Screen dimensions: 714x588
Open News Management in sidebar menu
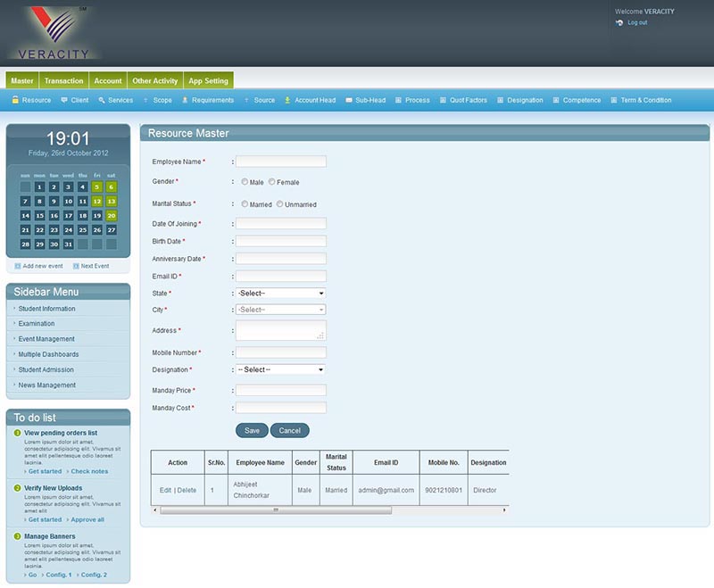pos(47,385)
